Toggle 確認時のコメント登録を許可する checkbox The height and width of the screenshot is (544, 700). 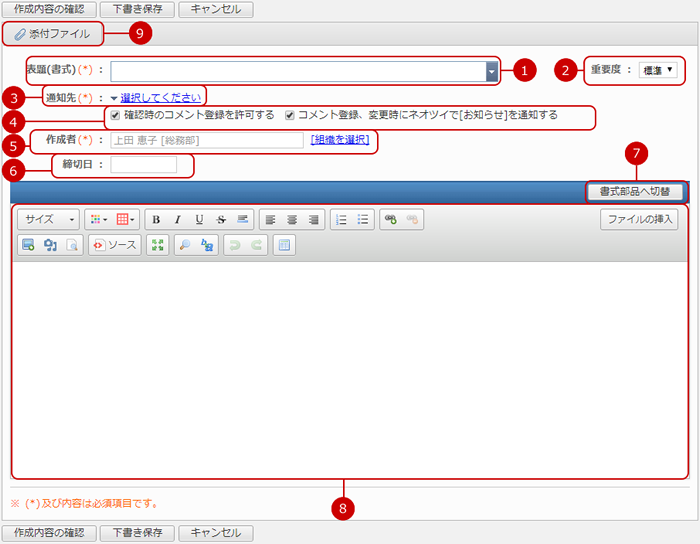tap(115, 115)
